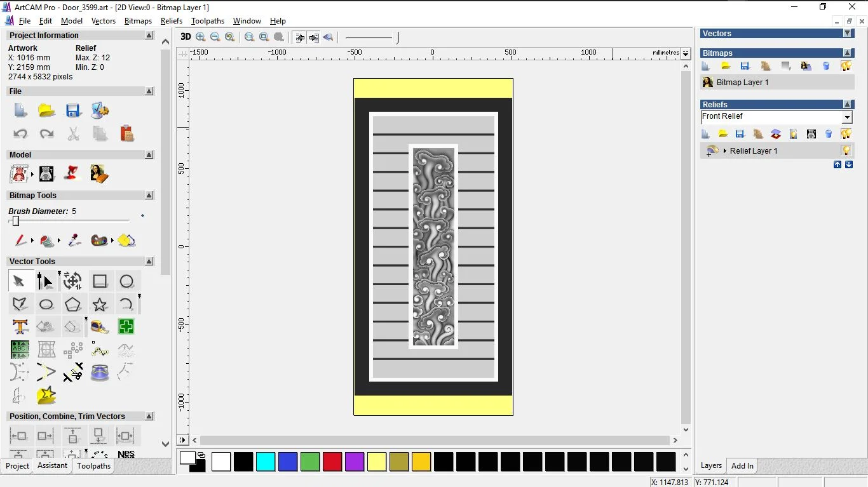Collapse the Vectors panel

(x=848, y=33)
